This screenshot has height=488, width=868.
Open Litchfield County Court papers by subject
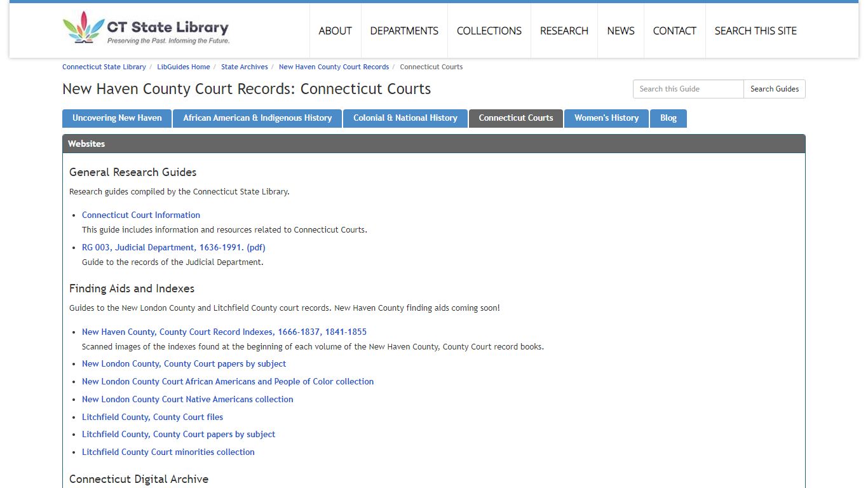click(x=179, y=434)
